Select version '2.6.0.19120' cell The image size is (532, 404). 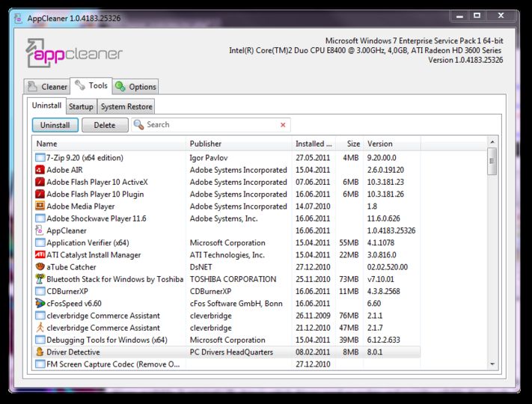coord(385,170)
